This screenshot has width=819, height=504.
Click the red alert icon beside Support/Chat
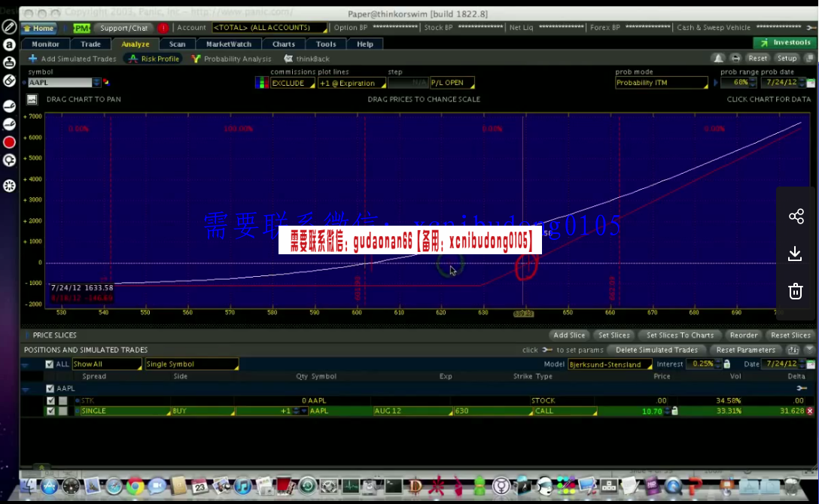tap(163, 28)
